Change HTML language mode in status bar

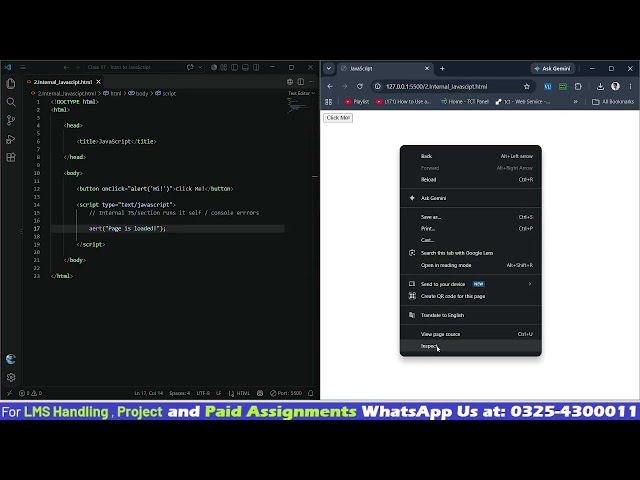click(x=239, y=393)
